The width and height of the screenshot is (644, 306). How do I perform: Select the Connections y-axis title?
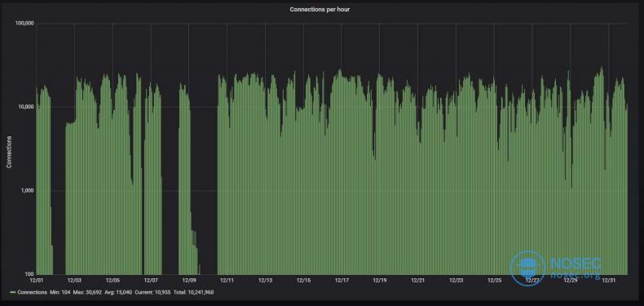9,152
